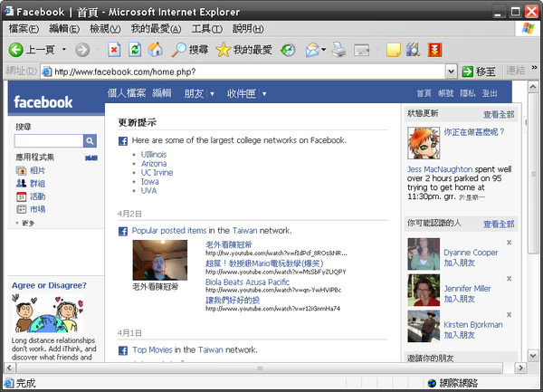Expand the More (更多) applications list
This screenshot has width=543, height=392.
coord(25,223)
